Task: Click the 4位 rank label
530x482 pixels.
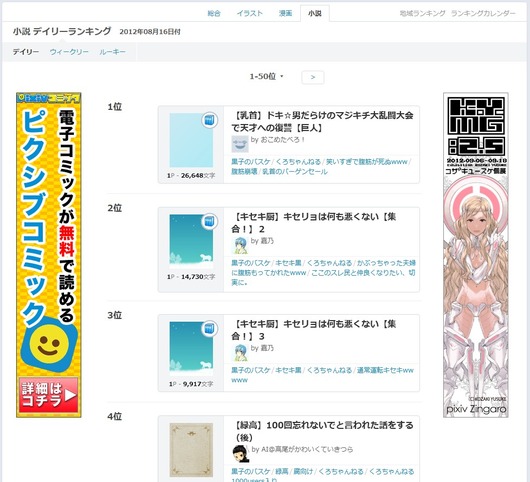Action: pyautogui.click(x=115, y=416)
